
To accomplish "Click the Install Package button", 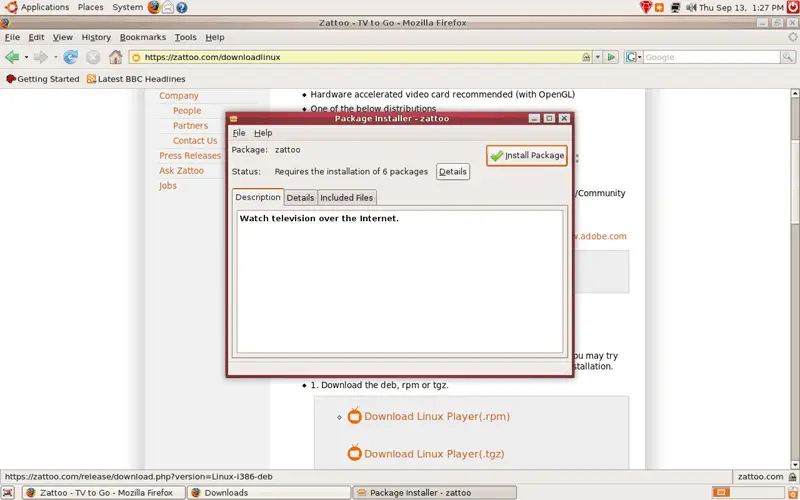I will (527, 156).
